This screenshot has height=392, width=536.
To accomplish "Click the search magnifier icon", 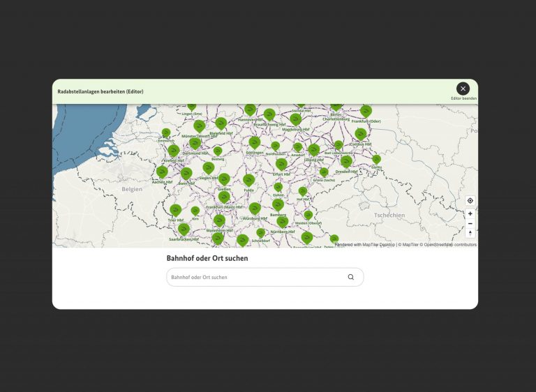I will tap(350, 277).
